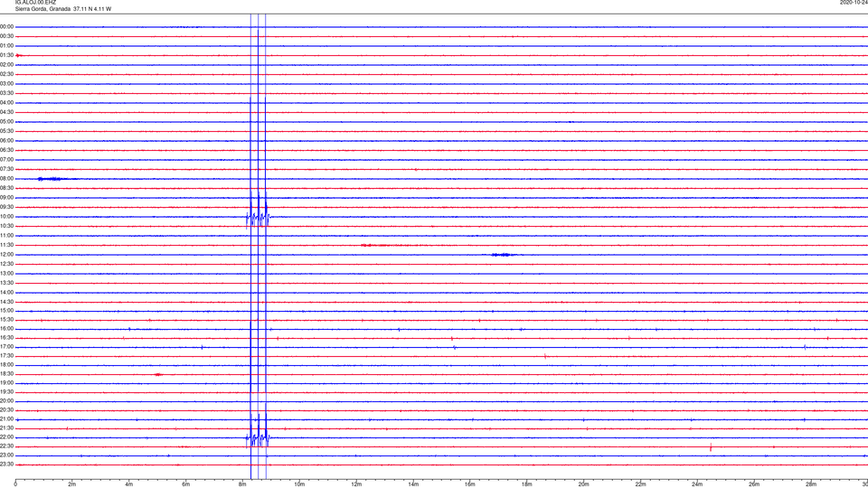Select the 07:30 trace time label
Image resolution: width=868 pixels, height=488 pixels.
(x=7, y=169)
